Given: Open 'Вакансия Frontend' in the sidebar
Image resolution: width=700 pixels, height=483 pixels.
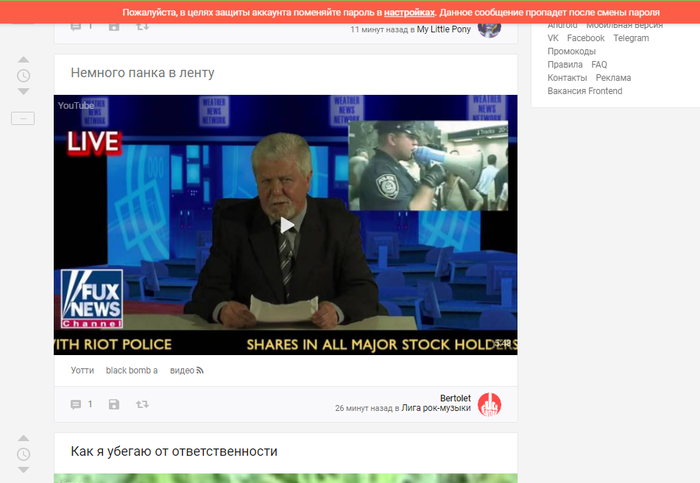Looking at the screenshot, I should coord(584,91).
